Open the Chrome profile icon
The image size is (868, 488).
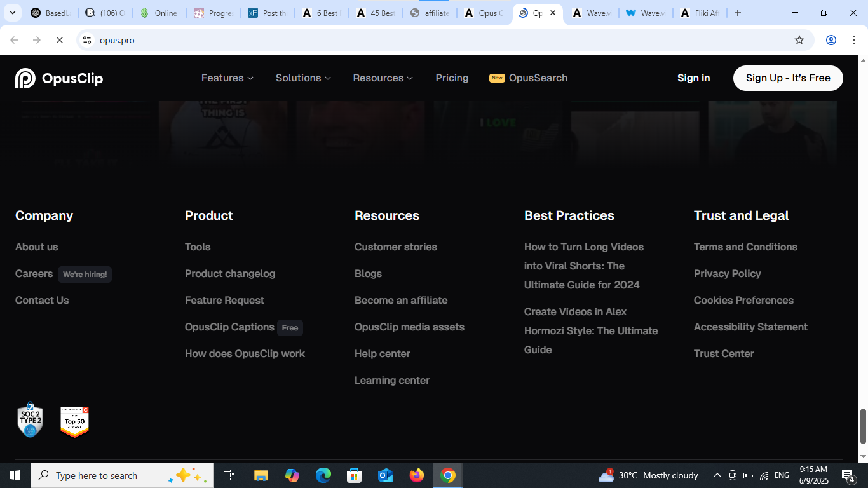click(x=831, y=40)
